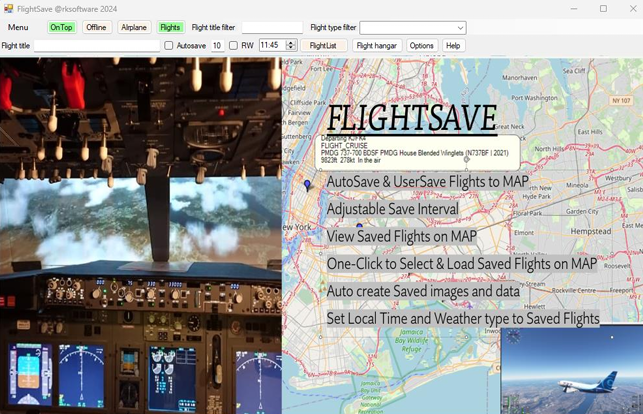Click the NY 107 road shield on map
The height and width of the screenshot is (414, 643).
(621, 100)
